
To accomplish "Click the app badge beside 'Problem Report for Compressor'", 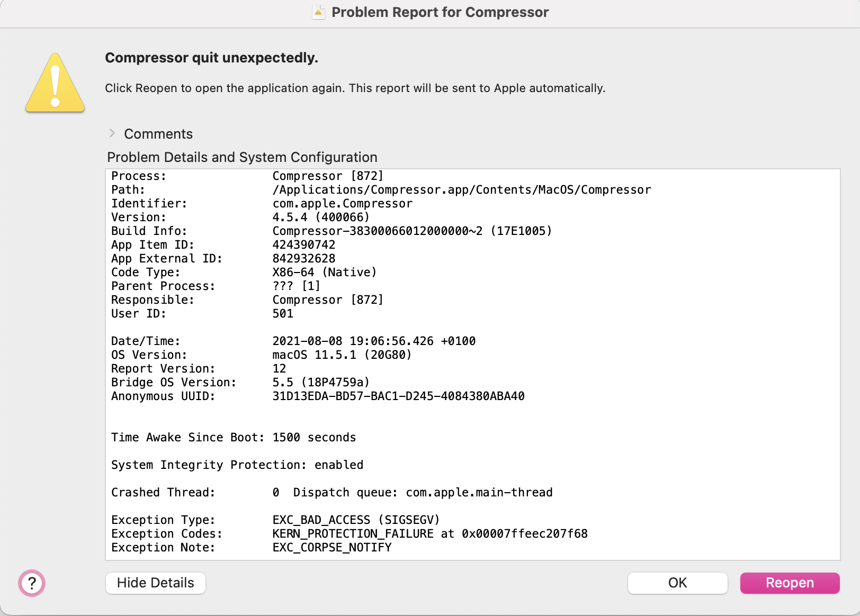I will click(318, 12).
